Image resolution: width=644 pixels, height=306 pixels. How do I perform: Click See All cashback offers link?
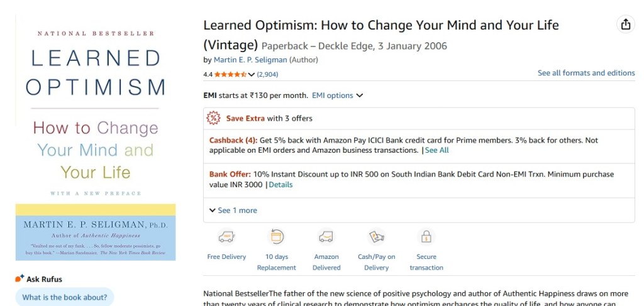(x=437, y=150)
